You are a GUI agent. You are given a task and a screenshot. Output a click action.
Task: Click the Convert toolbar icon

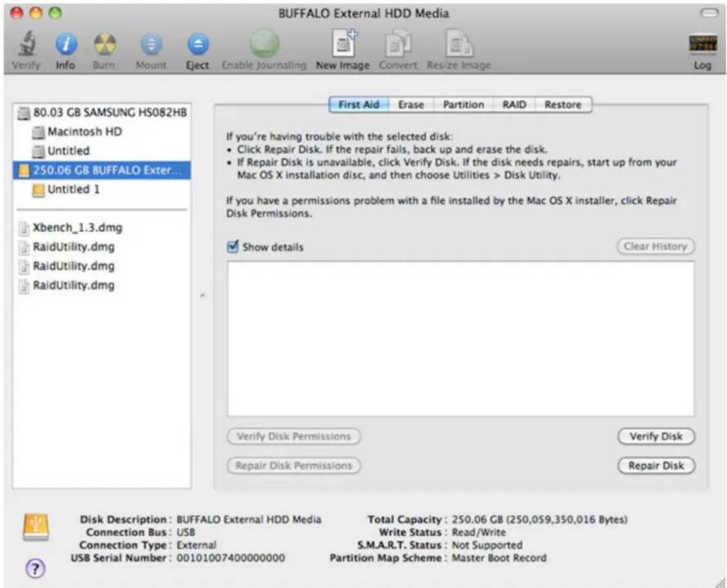[398, 44]
